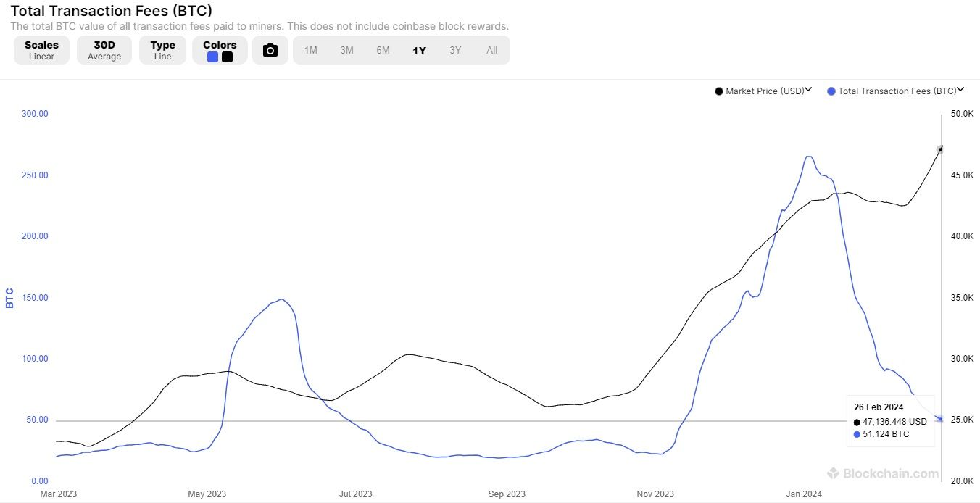Select the All time range
The width and height of the screenshot is (980, 503).
click(x=491, y=50)
